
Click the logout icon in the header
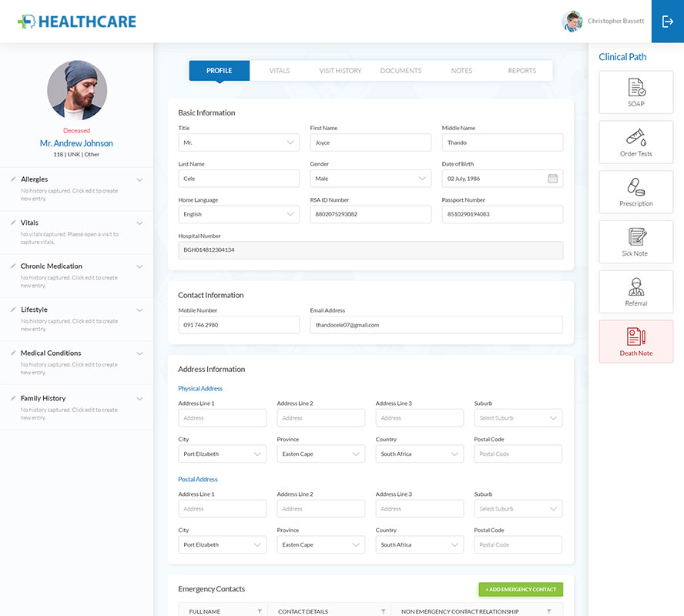[x=667, y=22]
